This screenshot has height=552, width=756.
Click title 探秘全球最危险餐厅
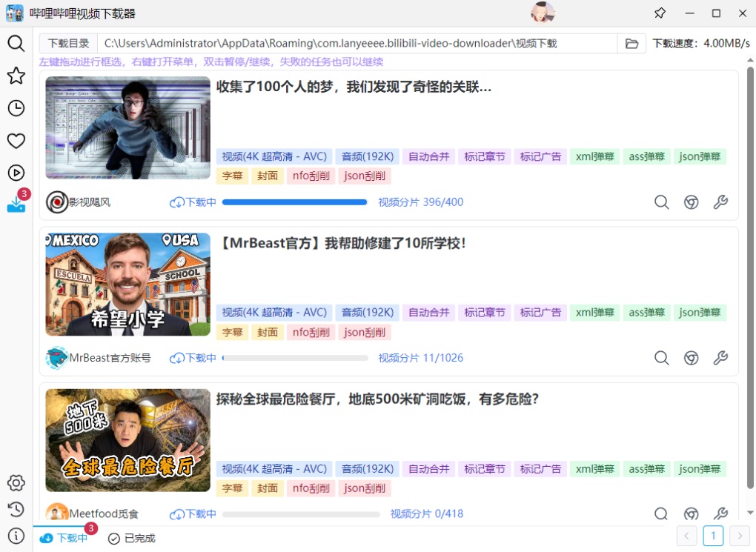(x=377, y=399)
